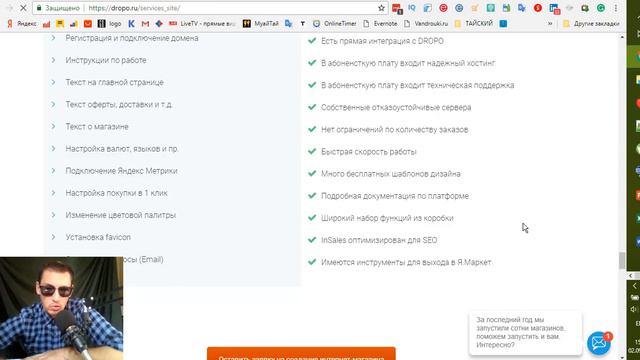Click 'В абонентскую плату входит техническая поддержка'
This screenshot has width=640, height=360.
point(418,85)
